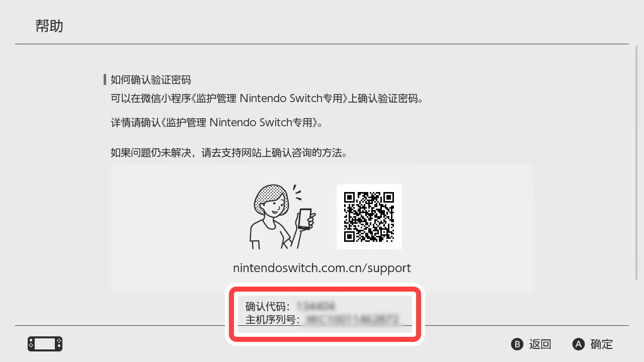644x362 pixels.
Task: Click the 主机序列号 label
Action: coord(272,320)
